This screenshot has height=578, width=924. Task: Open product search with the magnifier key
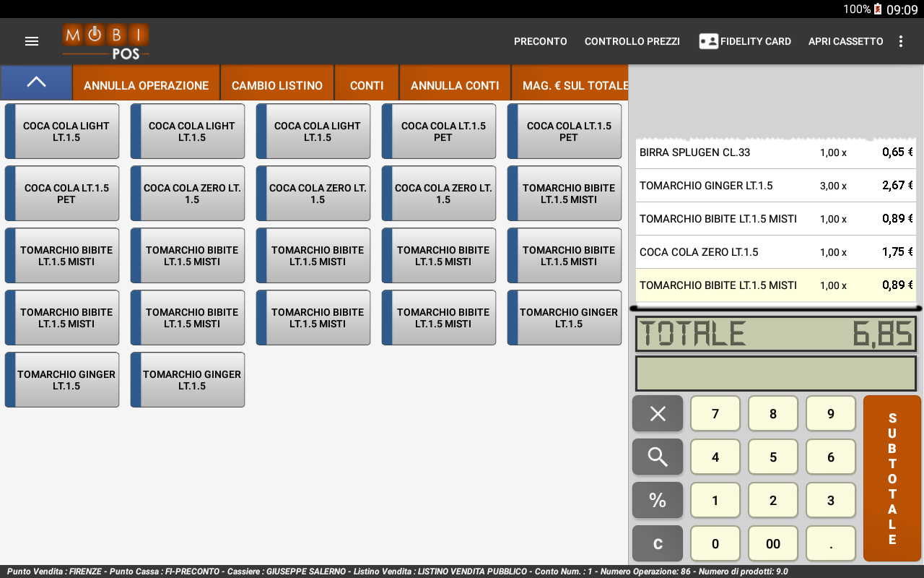(658, 457)
